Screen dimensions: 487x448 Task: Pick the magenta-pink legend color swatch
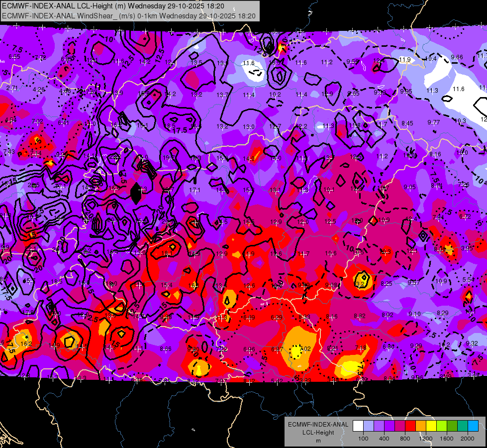coord(400,426)
